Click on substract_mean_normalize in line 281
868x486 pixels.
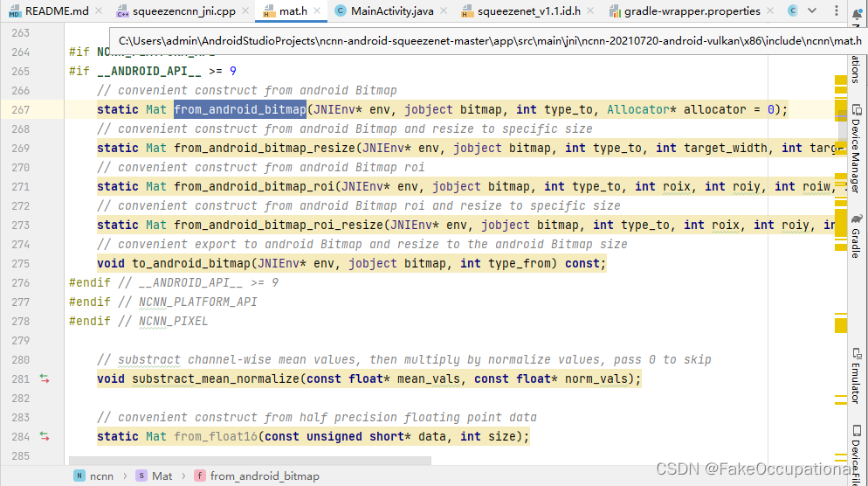tap(216, 379)
